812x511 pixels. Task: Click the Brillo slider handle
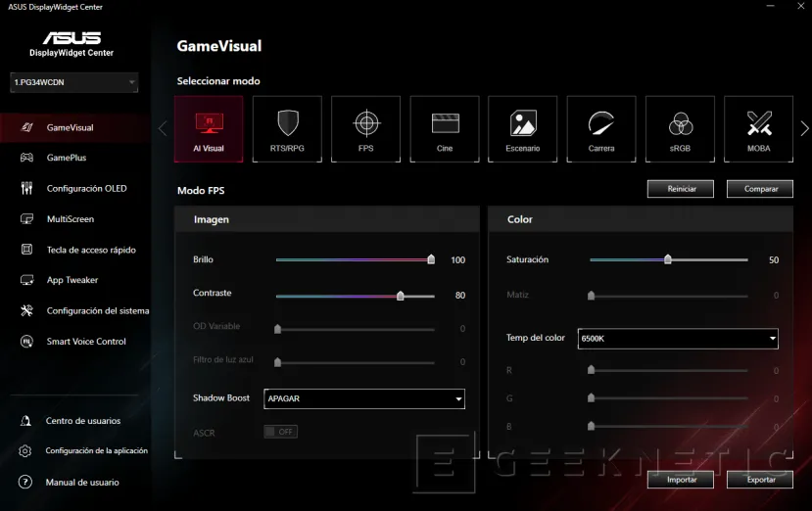[431, 259]
